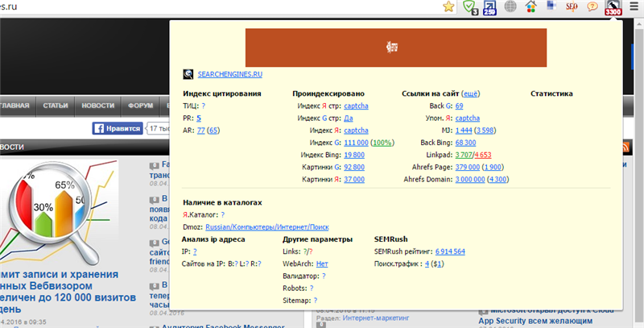Click the orange banner in the popup

click(x=396, y=48)
